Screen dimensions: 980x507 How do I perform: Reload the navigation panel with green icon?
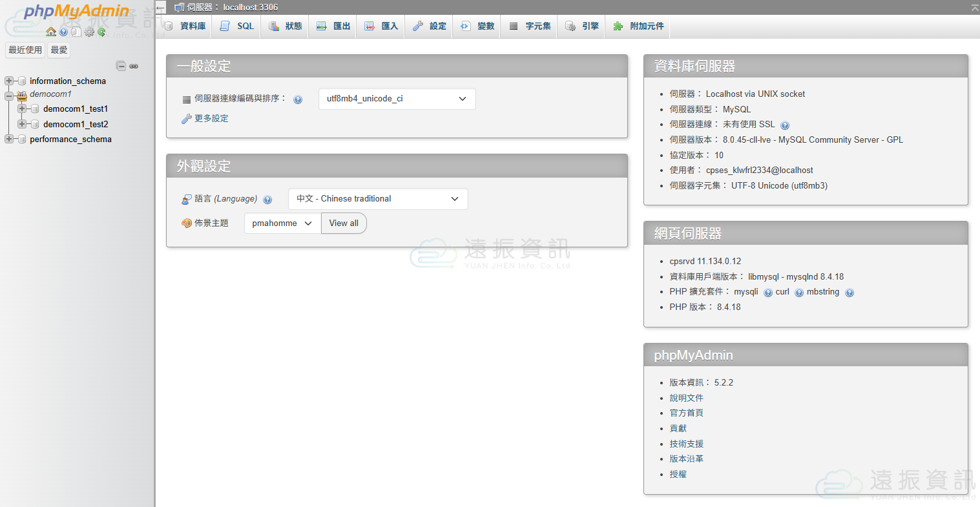tap(101, 32)
